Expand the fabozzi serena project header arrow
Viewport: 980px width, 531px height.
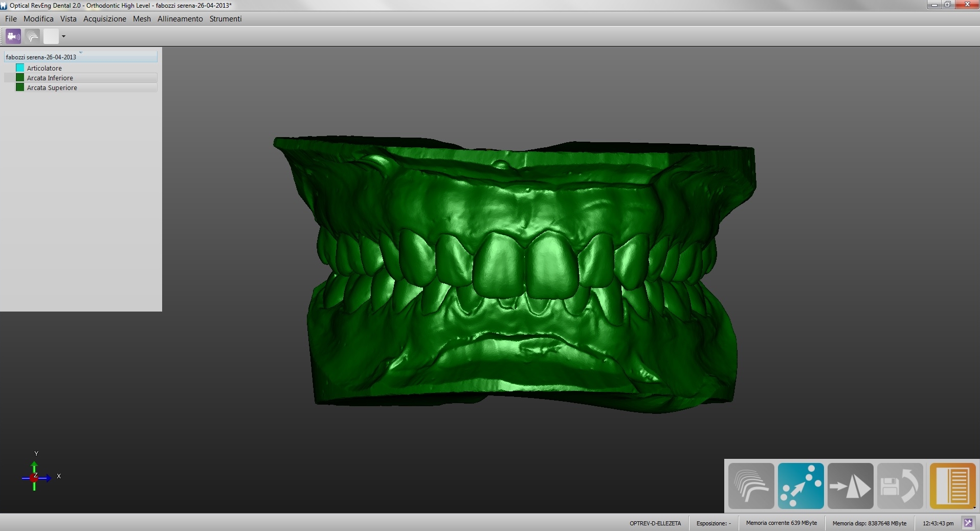click(81, 52)
